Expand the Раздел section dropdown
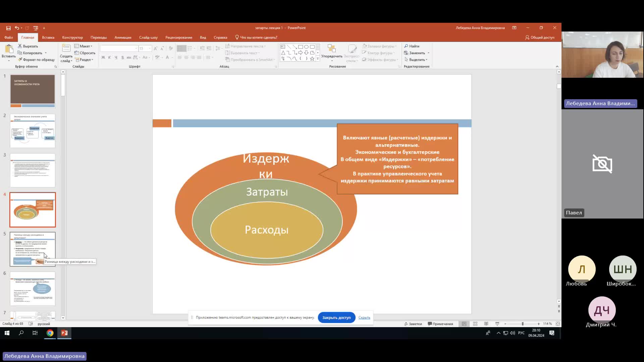 [x=84, y=60]
